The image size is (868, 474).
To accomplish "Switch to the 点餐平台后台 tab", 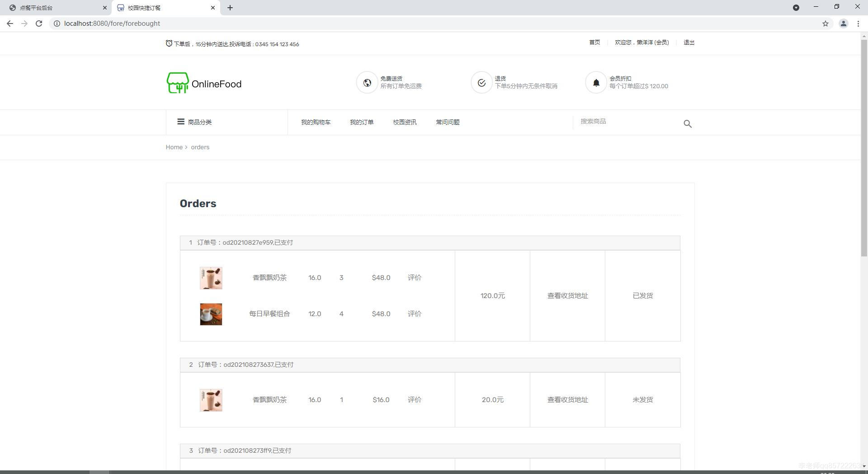I will (56, 8).
